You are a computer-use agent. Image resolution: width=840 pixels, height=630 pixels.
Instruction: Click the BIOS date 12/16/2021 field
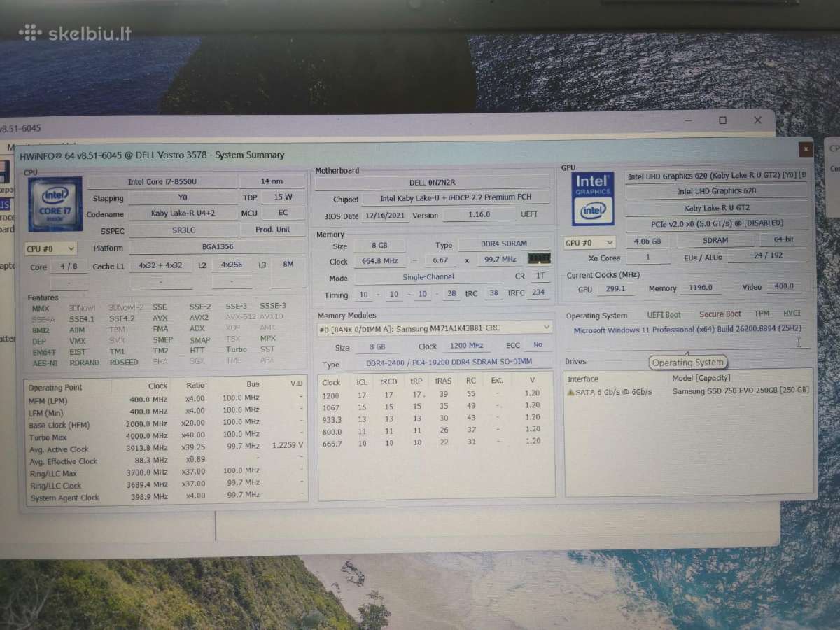385,216
